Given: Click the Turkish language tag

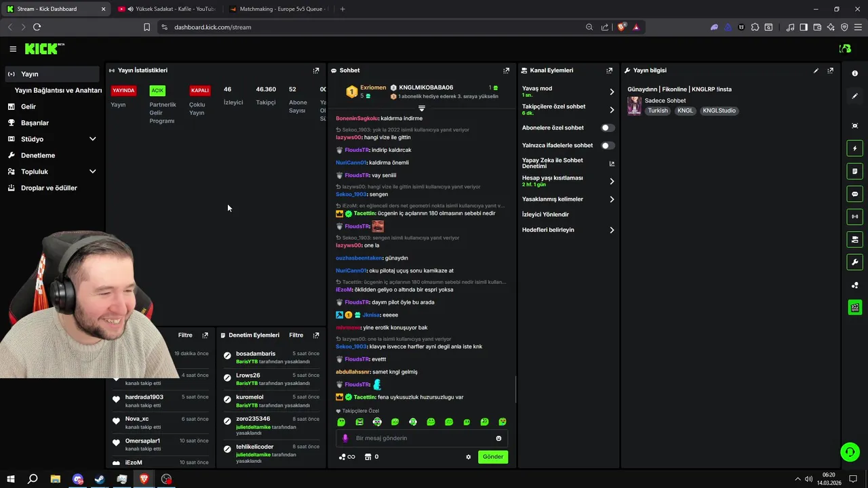Looking at the screenshot, I should 658,110.
